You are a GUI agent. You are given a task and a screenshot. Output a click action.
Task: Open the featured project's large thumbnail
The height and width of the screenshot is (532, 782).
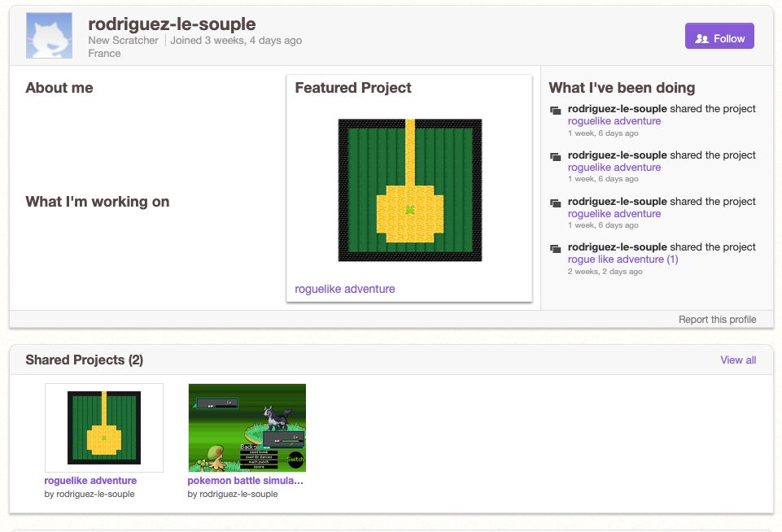point(410,190)
